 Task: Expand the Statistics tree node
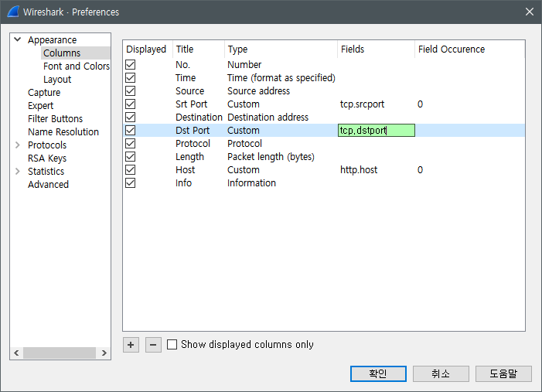click(17, 171)
